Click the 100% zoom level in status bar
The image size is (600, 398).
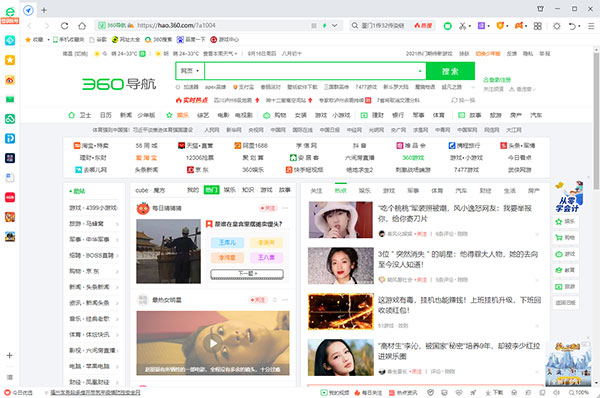[578, 392]
